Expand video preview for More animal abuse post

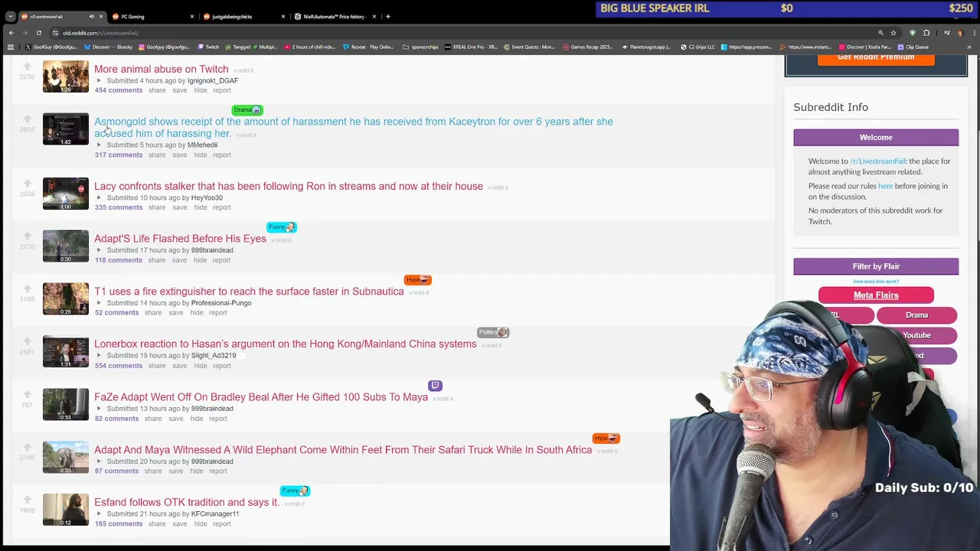tap(99, 80)
